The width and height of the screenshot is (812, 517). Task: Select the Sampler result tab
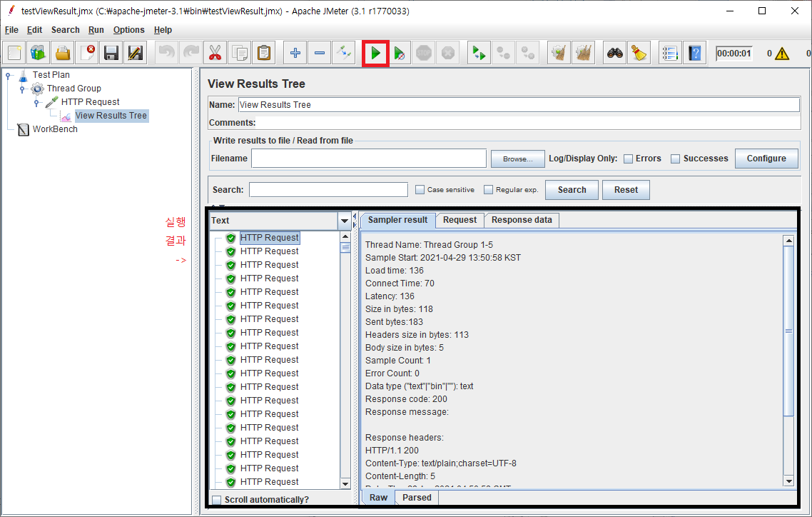pyautogui.click(x=397, y=220)
